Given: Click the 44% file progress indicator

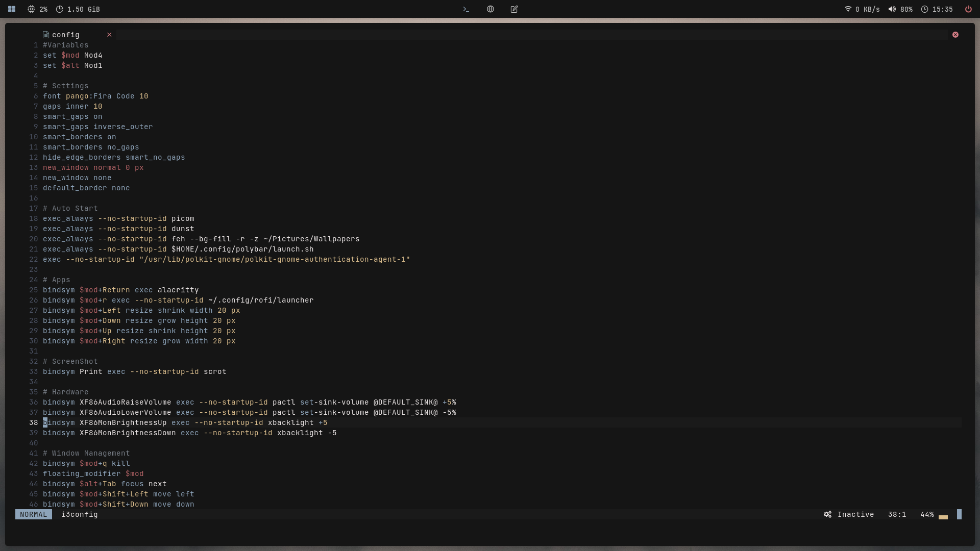Looking at the screenshot, I should (x=927, y=514).
